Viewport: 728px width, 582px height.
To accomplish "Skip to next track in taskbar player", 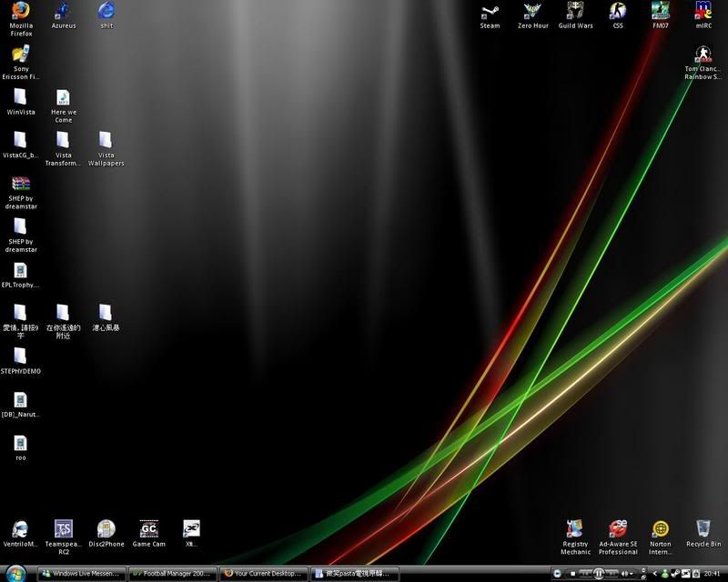I will [611, 574].
